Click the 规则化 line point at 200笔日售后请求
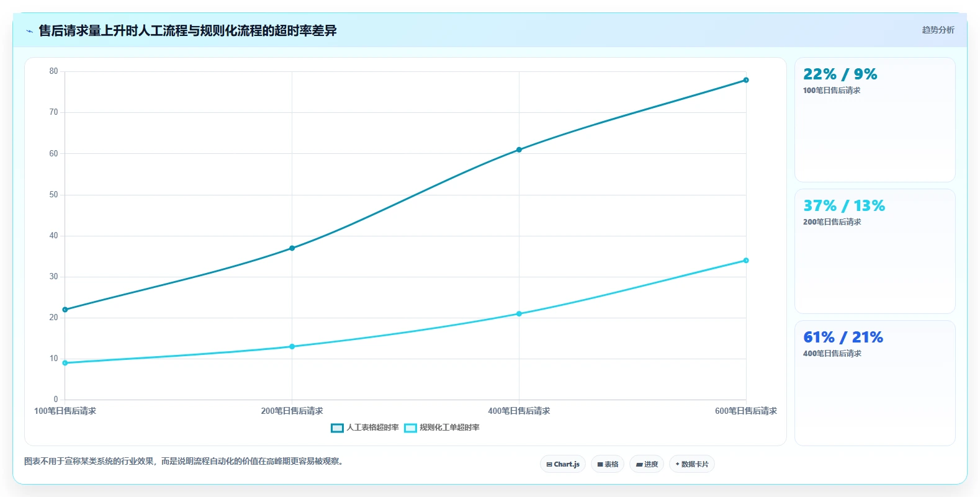 click(292, 346)
